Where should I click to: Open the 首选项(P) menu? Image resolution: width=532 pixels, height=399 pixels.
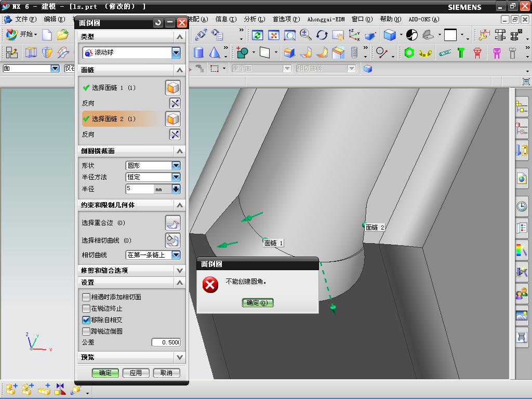(x=286, y=19)
